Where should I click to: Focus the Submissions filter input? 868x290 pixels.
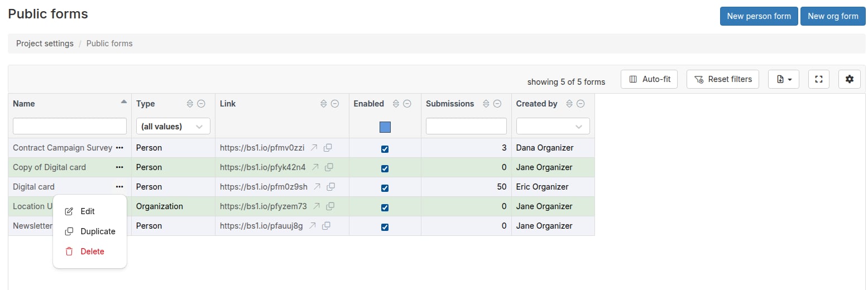tap(466, 126)
